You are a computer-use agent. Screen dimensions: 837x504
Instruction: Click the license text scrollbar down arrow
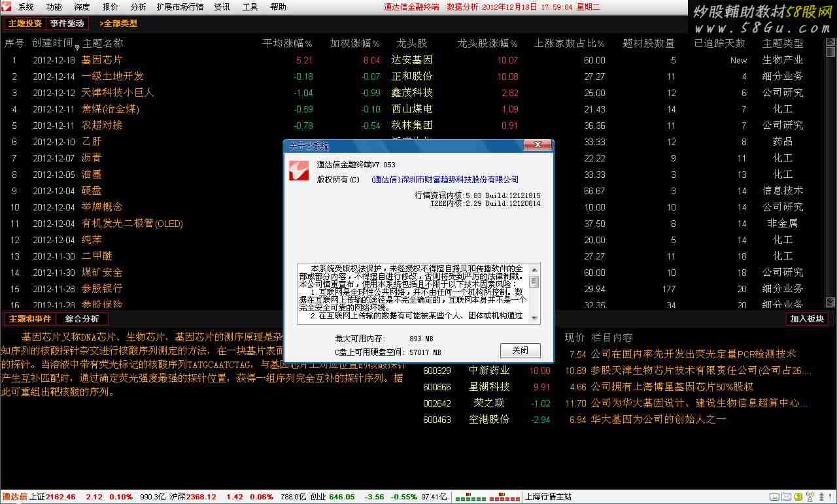(x=534, y=318)
